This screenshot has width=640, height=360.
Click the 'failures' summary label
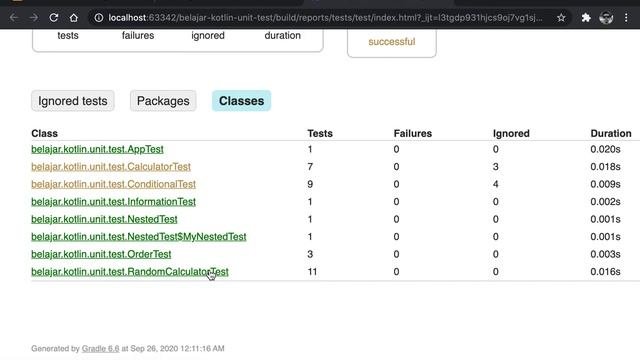pyautogui.click(x=138, y=36)
